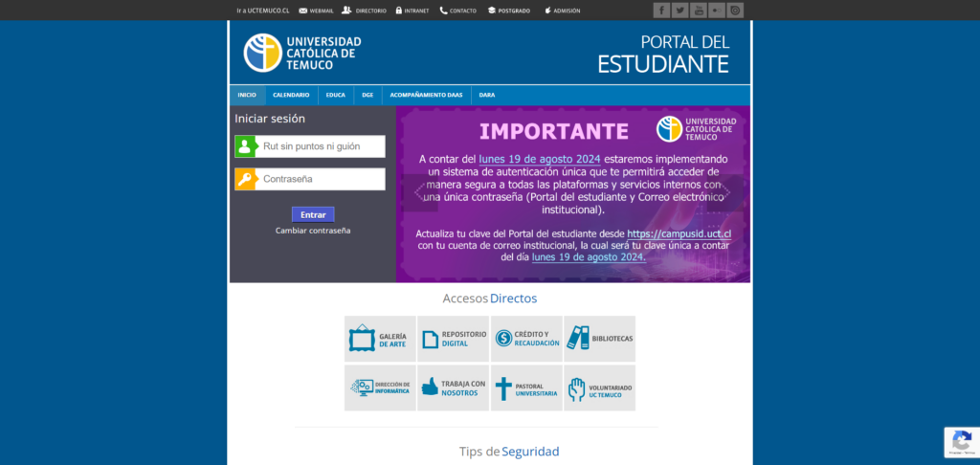Open the Voluntariado UC Temuco shortcut tile
This screenshot has height=465, width=980.
point(599,387)
